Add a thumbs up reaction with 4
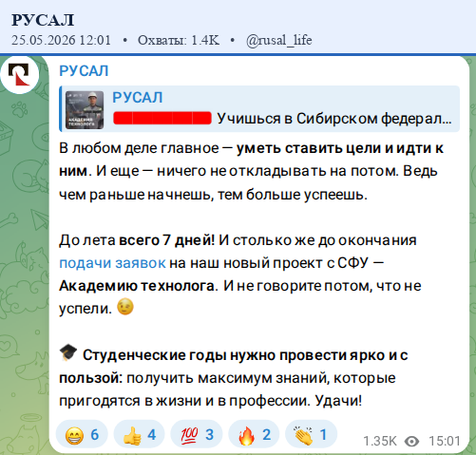 coord(140,434)
